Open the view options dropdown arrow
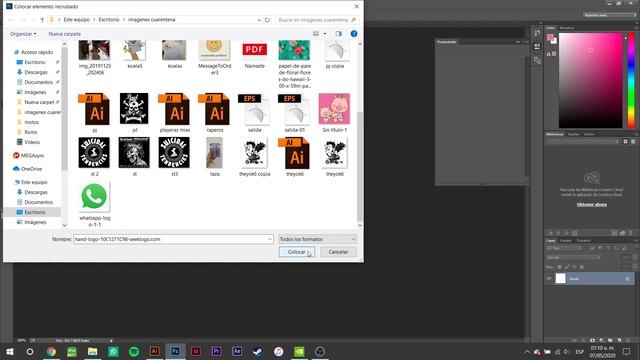This screenshot has width=640, height=360. coord(325,33)
